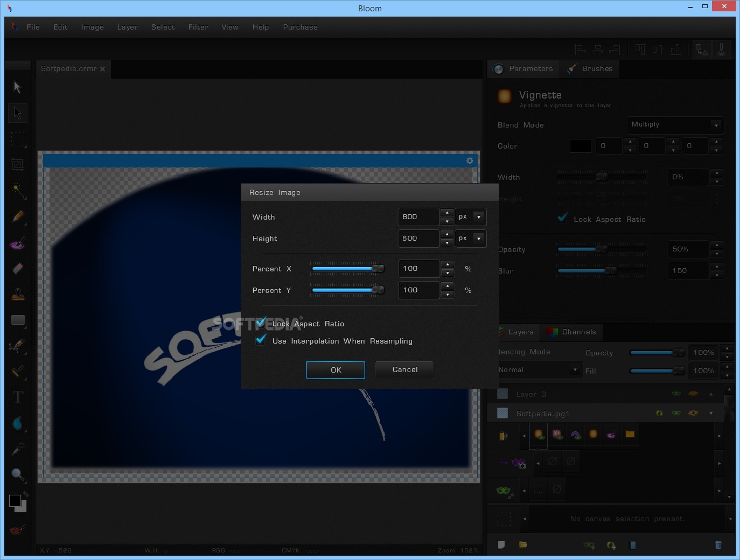Increase Percent X using the up arrow
This screenshot has width=740, height=560.
point(448,264)
